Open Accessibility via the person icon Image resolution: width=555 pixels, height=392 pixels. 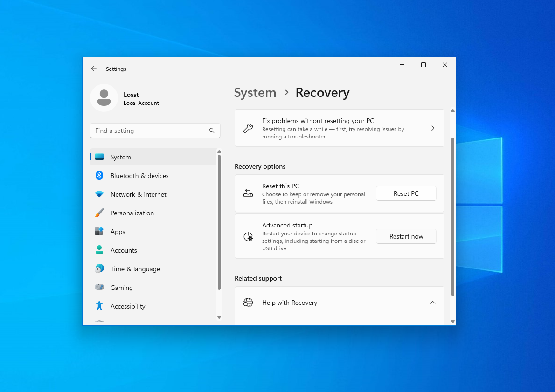coord(99,306)
